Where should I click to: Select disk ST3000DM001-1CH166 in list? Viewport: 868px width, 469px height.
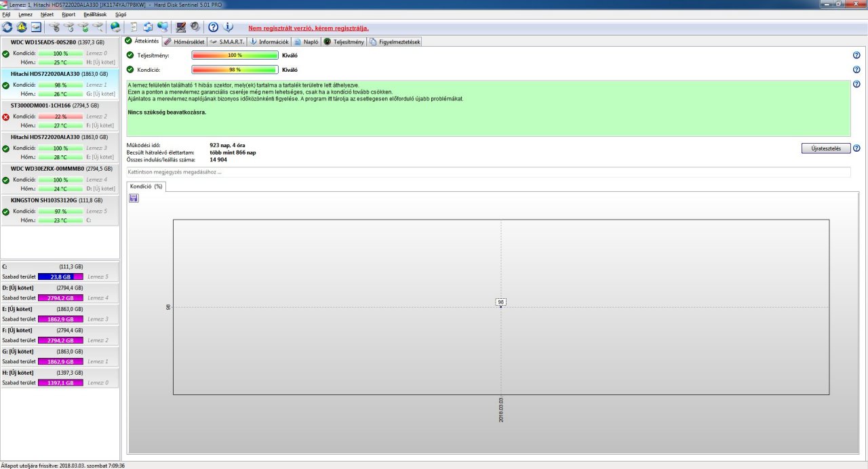60,116
